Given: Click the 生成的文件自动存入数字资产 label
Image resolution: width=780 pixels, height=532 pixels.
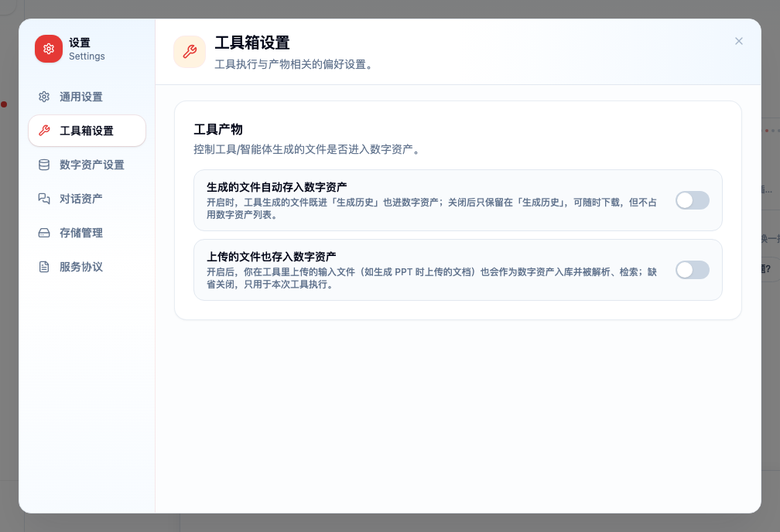Looking at the screenshot, I should click(276, 187).
